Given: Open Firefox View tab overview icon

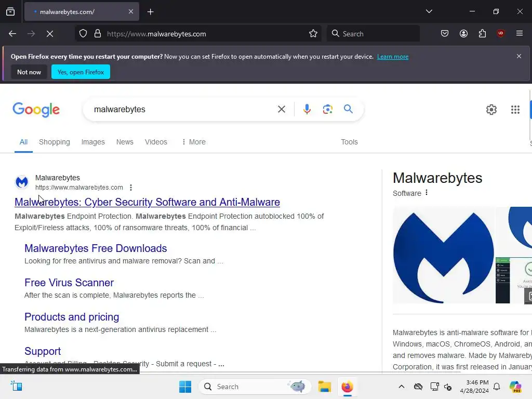Looking at the screenshot, I should 10,11.
